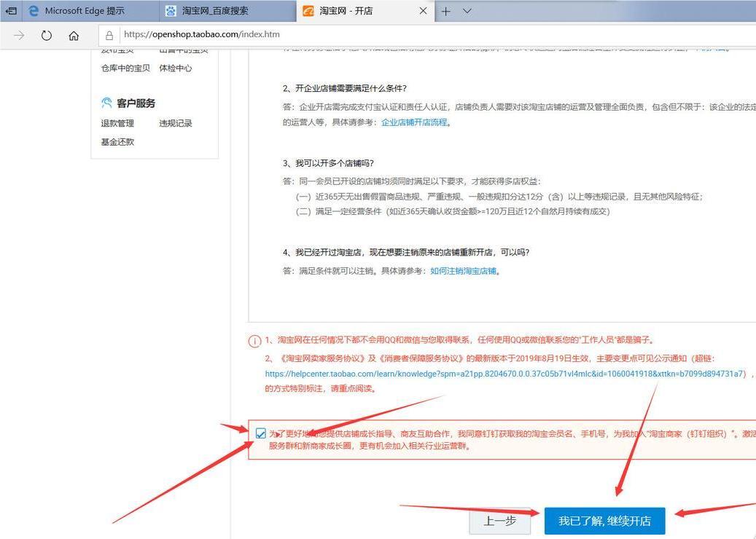Click the grayed-out Back arrow icon
The height and width of the screenshot is (539, 756).
coord(17,34)
